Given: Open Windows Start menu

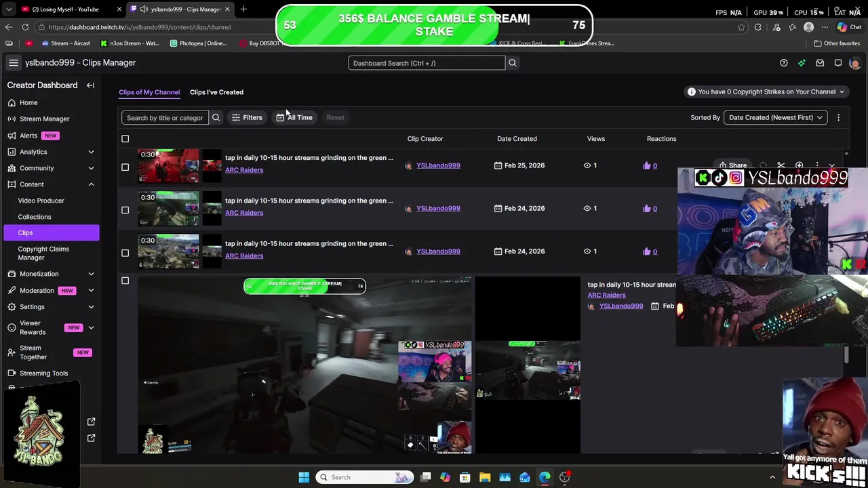Looking at the screenshot, I should click(x=304, y=477).
